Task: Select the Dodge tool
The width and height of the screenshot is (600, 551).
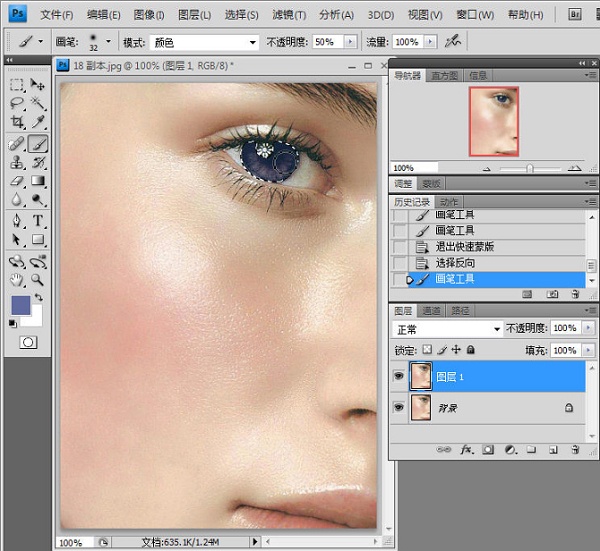Action: [x=38, y=199]
